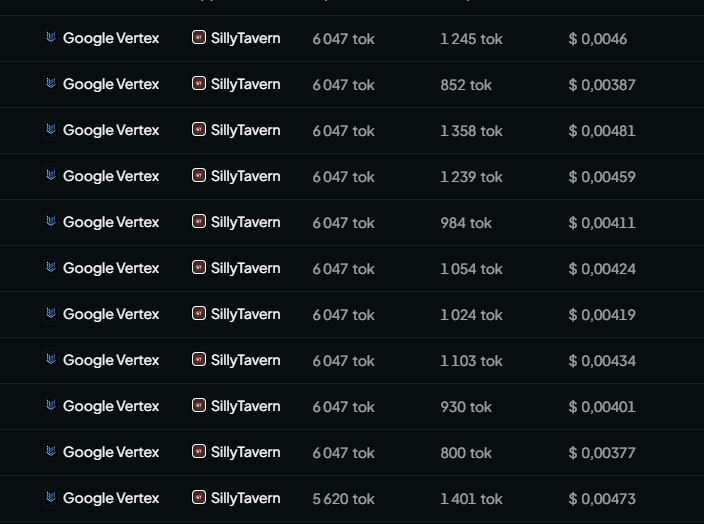Click SillyTavern icon in $0,00434 row
Image resolution: width=704 pixels, height=524 pixels.
pyautogui.click(x=199, y=359)
